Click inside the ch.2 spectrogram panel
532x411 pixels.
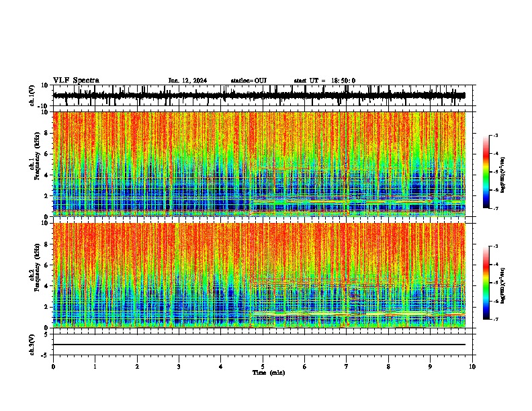[x=259, y=275]
